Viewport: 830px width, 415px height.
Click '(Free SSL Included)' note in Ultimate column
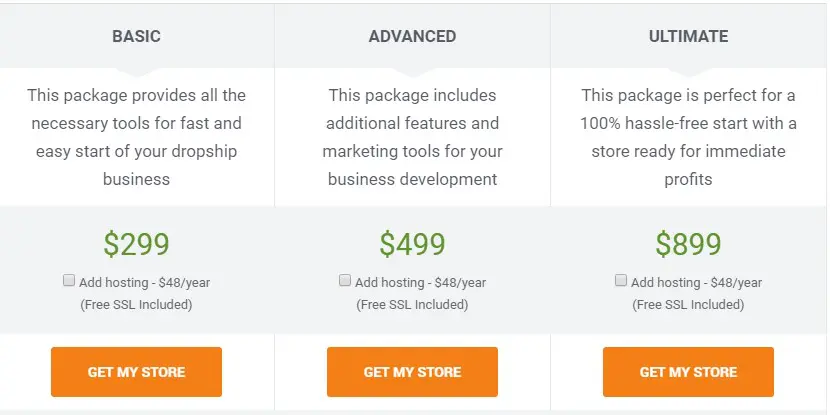coord(688,304)
